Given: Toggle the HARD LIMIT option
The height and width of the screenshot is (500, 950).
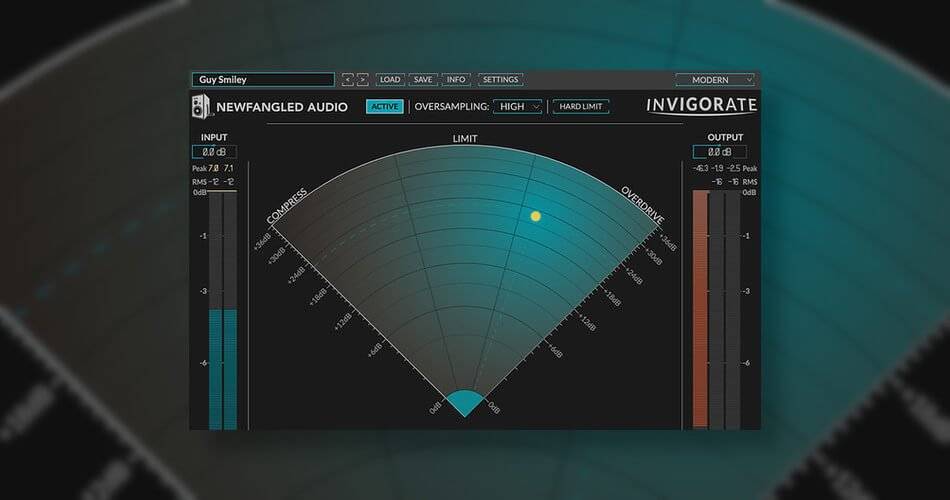Looking at the screenshot, I should click(x=580, y=107).
